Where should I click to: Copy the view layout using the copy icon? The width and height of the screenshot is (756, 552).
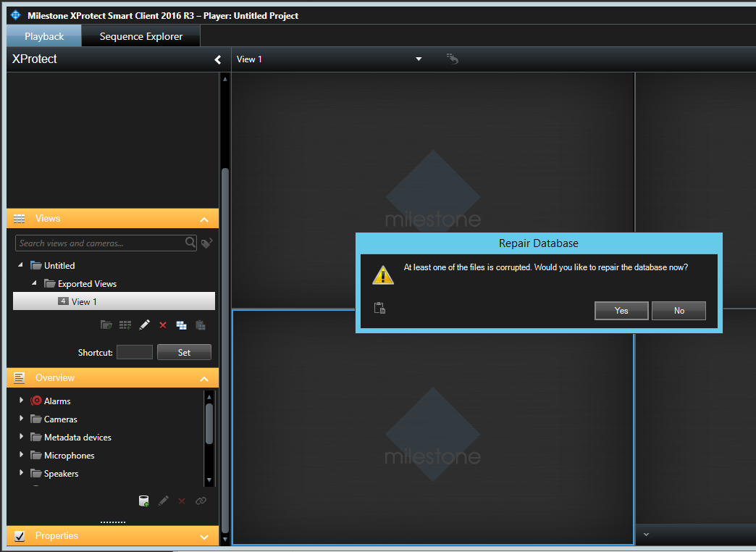point(181,325)
